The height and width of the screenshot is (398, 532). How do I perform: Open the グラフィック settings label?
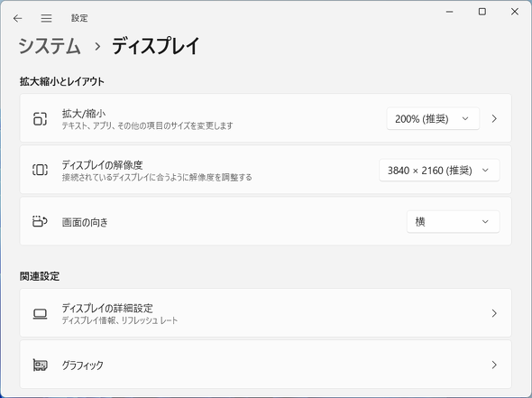pos(82,366)
